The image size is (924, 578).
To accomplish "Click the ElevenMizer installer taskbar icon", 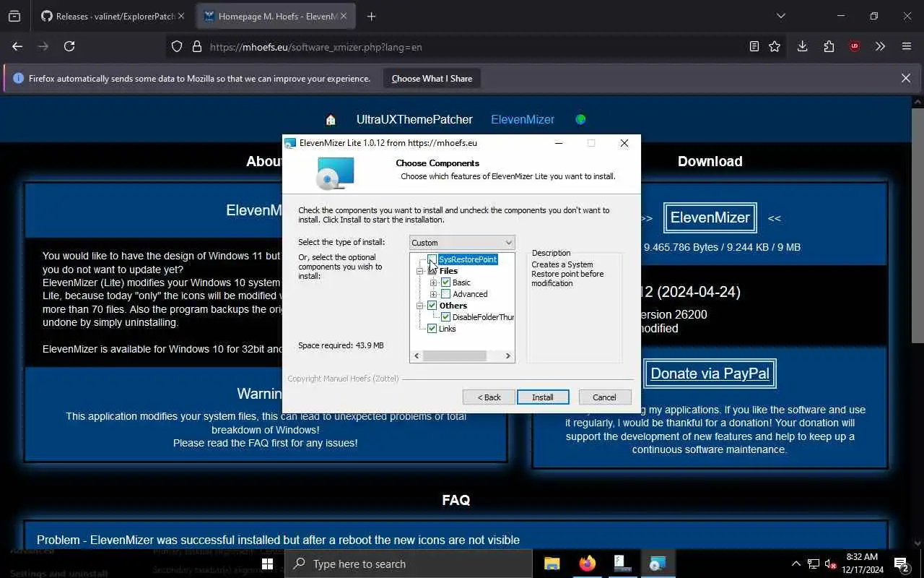I will coord(658,564).
